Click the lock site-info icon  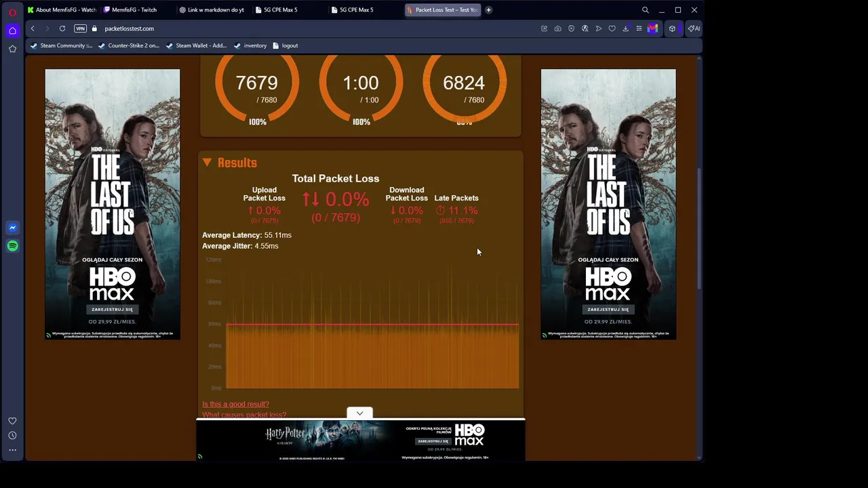94,28
